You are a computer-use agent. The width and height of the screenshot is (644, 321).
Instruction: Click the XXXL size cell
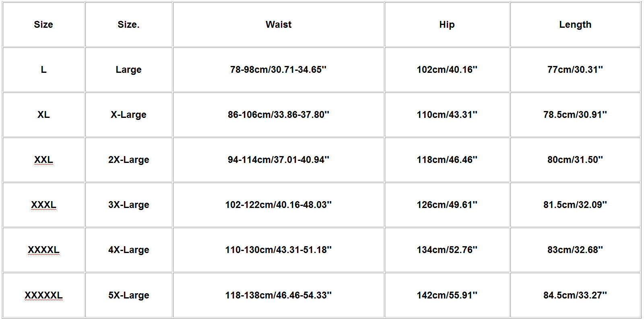[43, 205]
